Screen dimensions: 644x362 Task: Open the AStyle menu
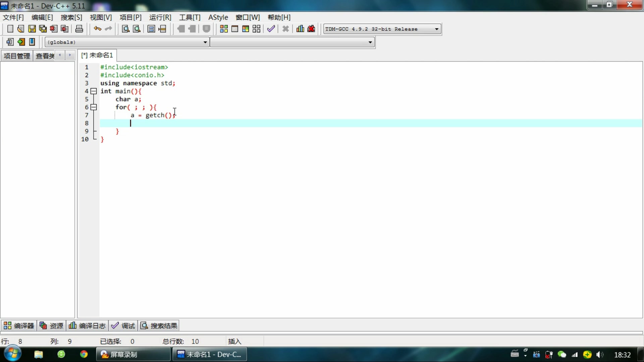tap(218, 17)
